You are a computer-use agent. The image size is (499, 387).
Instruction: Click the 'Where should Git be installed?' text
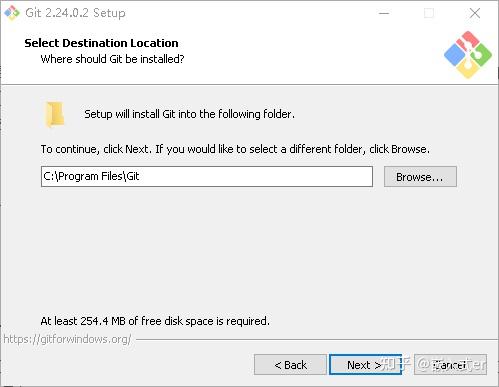click(112, 59)
